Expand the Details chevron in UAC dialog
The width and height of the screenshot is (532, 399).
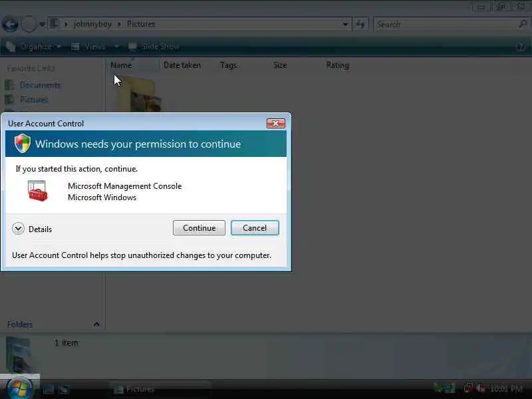pyautogui.click(x=18, y=229)
